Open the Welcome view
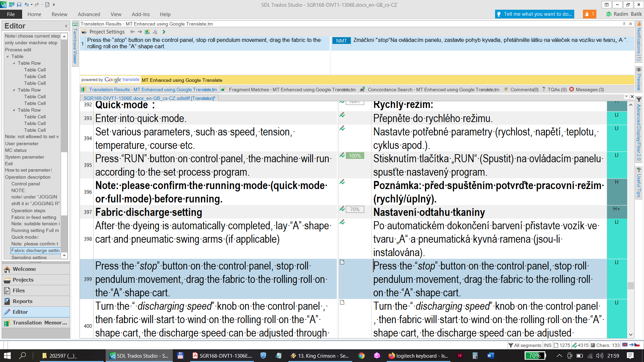This screenshot has height=362, width=644. [x=36, y=269]
